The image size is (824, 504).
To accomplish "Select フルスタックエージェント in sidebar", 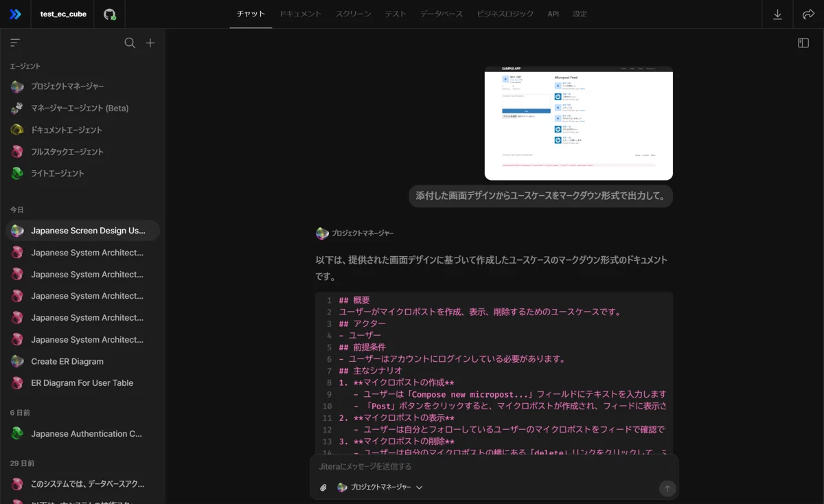I will [x=82, y=152].
